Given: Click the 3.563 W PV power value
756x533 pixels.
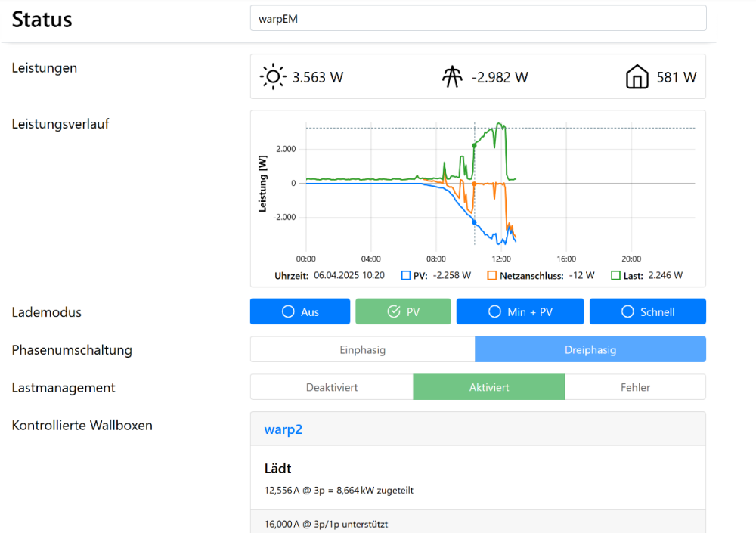Looking at the screenshot, I should (318, 77).
